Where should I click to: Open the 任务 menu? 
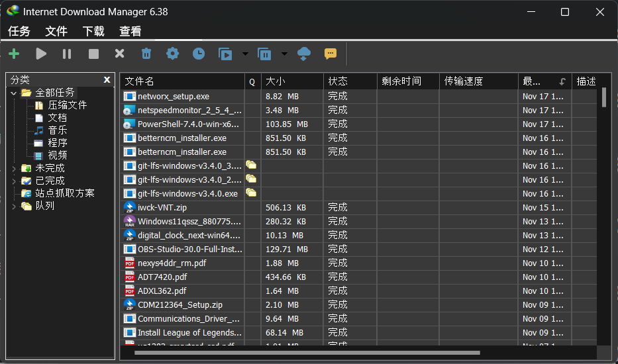pyautogui.click(x=19, y=31)
